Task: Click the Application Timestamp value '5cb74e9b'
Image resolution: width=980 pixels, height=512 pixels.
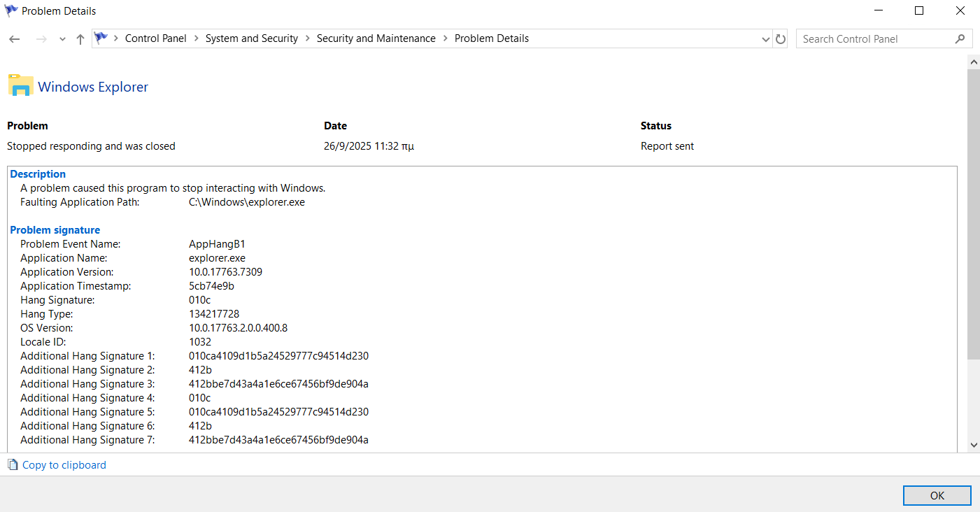Action: 211,286
